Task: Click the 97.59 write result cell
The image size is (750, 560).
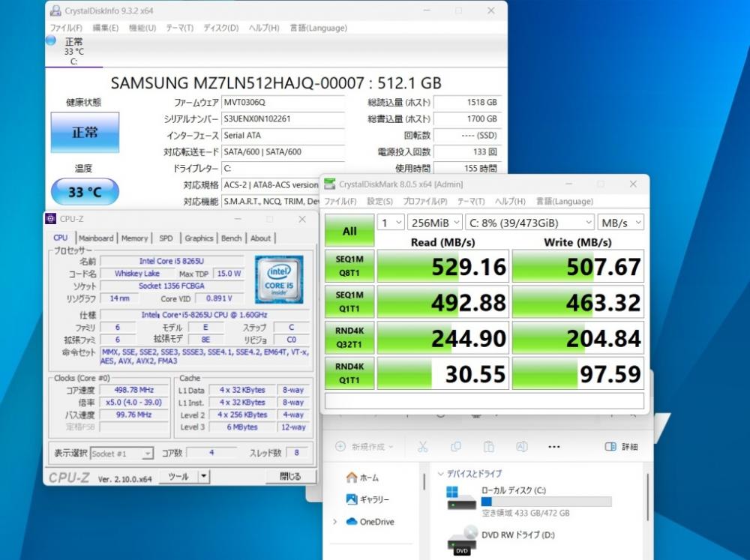Action: (577, 373)
